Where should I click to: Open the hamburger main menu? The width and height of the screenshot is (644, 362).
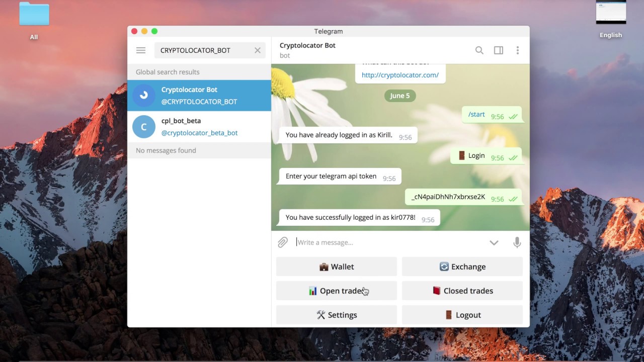(141, 50)
